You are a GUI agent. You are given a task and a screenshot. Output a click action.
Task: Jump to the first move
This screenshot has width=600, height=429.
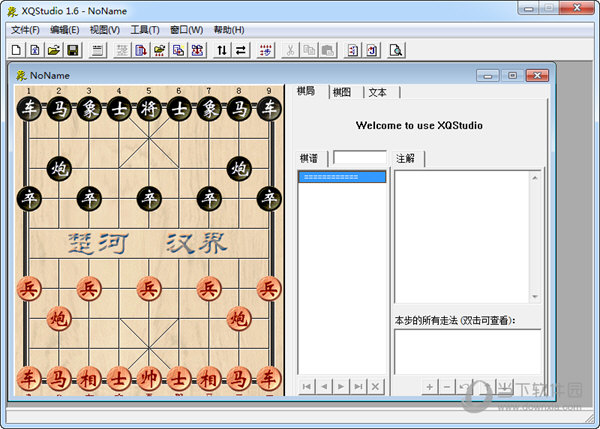point(308,386)
